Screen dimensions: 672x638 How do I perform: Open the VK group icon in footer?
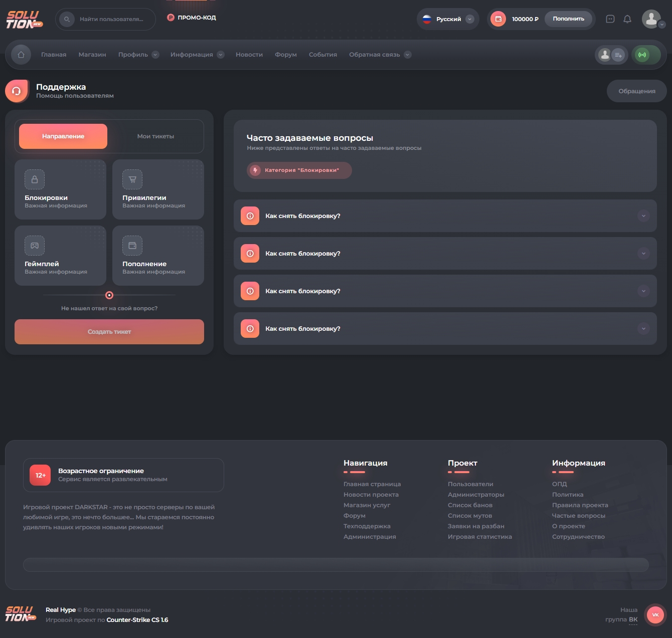click(x=655, y=614)
